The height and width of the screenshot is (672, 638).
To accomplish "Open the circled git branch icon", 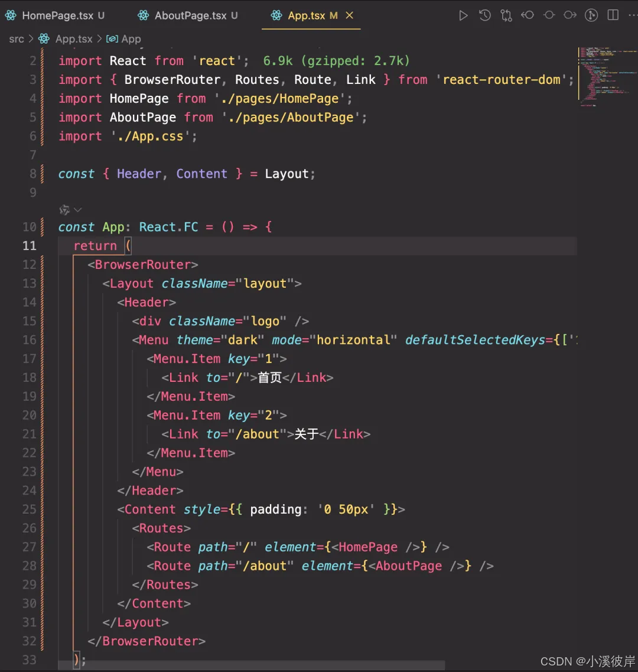I will click(591, 15).
